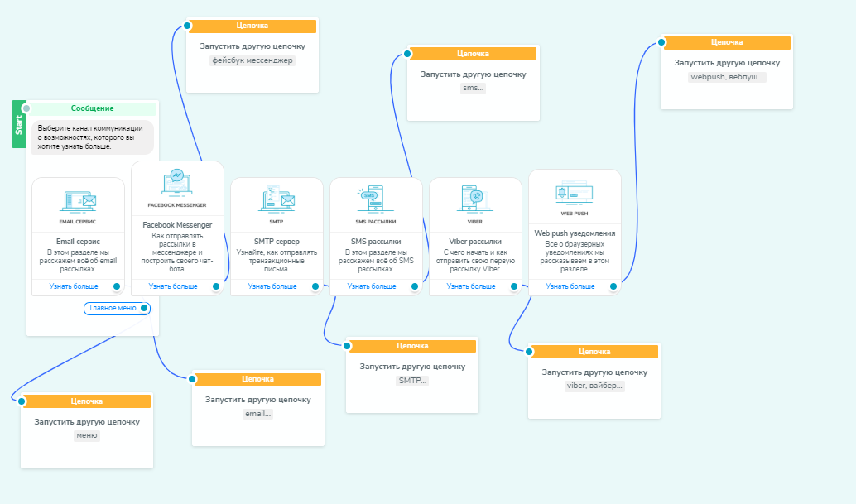This screenshot has width=856, height=504.
Task: Click the Viber рассылки card title
Action: click(x=475, y=241)
